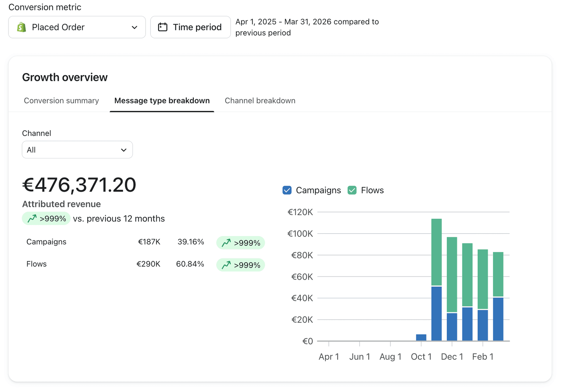Click the Flows row >999% growth badge
The width and height of the screenshot is (567, 392).
[x=241, y=265]
